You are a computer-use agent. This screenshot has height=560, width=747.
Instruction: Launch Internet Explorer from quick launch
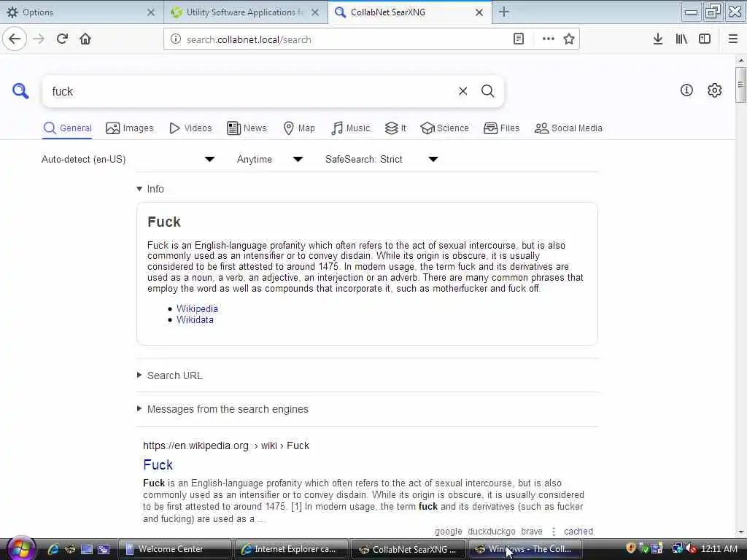tap(53, 549)
